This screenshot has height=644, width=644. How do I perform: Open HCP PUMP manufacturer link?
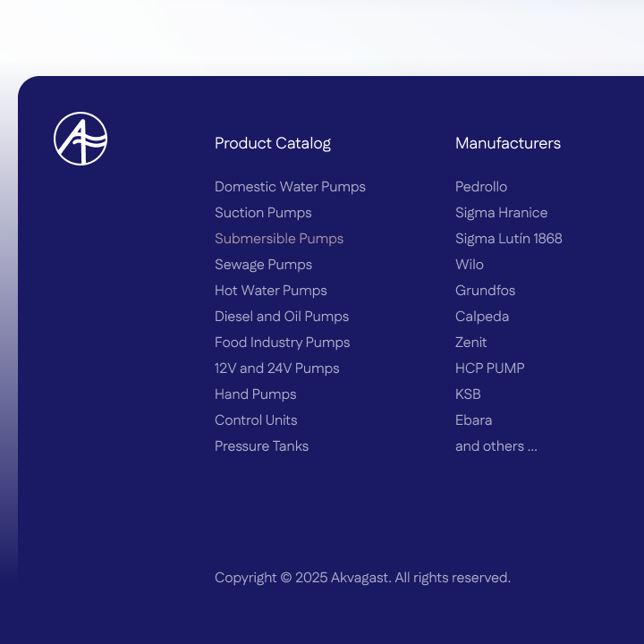(489, 369)
